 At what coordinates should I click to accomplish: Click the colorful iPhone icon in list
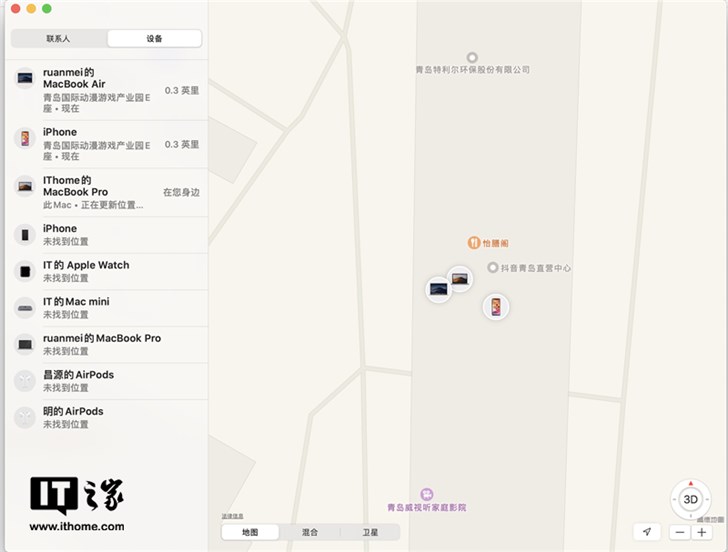coord(25,138)
